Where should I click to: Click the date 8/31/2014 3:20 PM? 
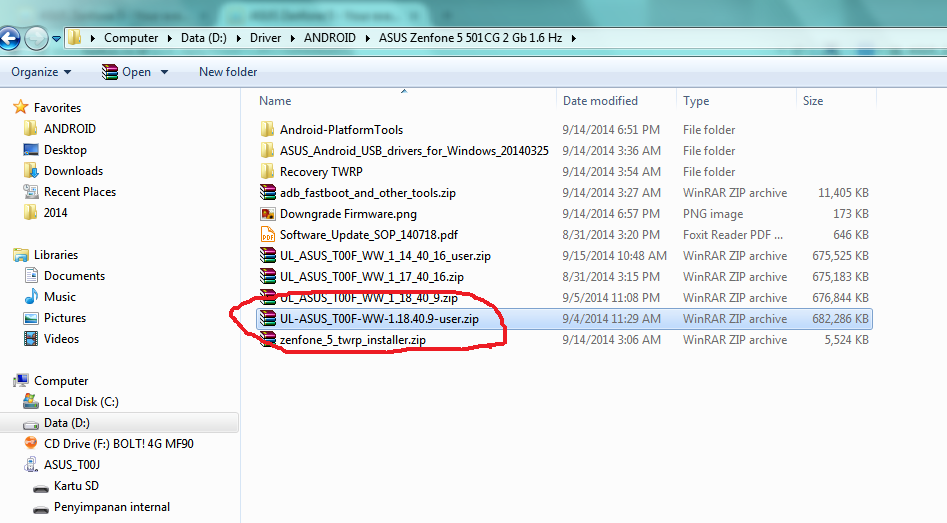[x=611, y=234]
